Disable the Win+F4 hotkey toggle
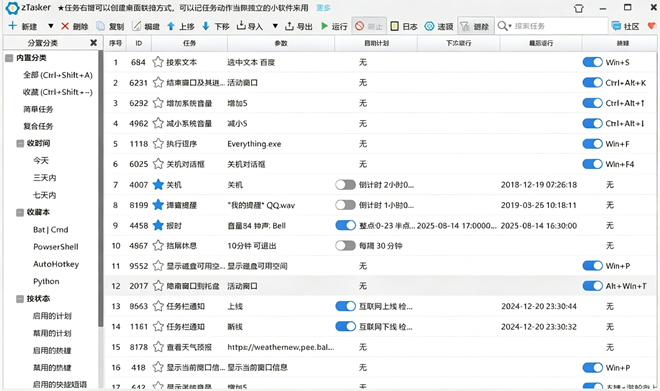Viewport: 660px width, 391px height. (x=592, y=164)
